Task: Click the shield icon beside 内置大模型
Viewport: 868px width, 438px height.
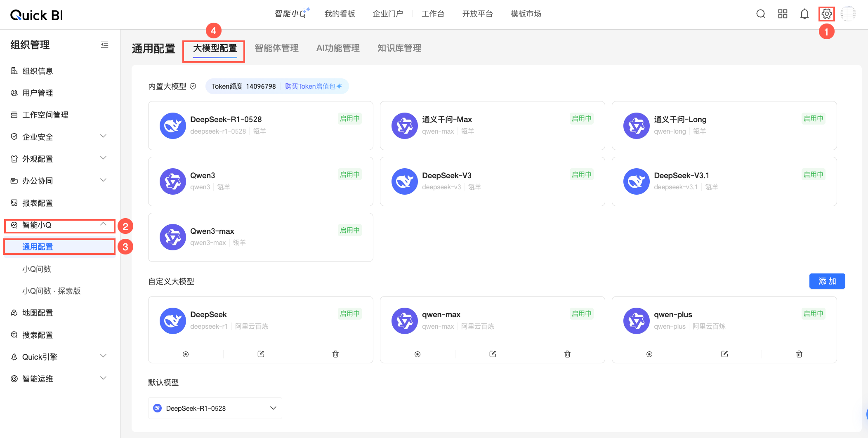Action: tap(193, 86)
